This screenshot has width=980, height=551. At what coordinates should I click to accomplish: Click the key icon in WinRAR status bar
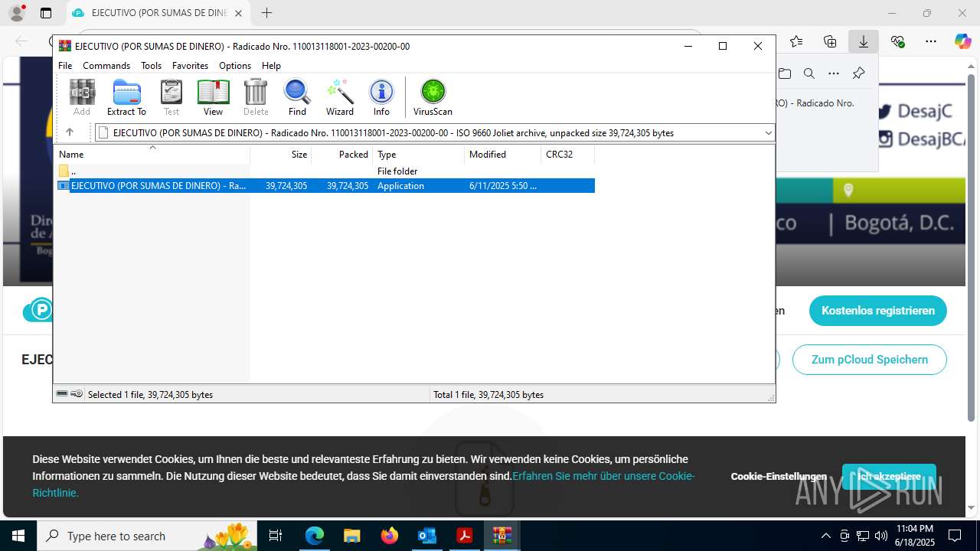[77, 394]
